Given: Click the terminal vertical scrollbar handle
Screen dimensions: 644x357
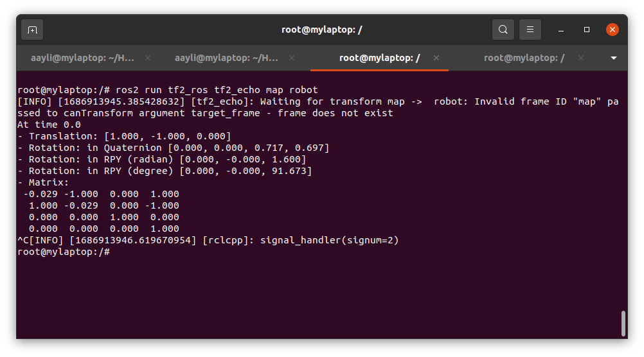Looking at the screenshot, I should [623, 324].
